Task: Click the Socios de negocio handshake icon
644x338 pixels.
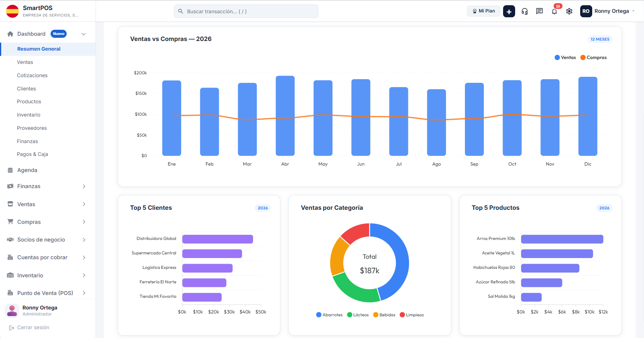Action: click(x=10, y=240)
